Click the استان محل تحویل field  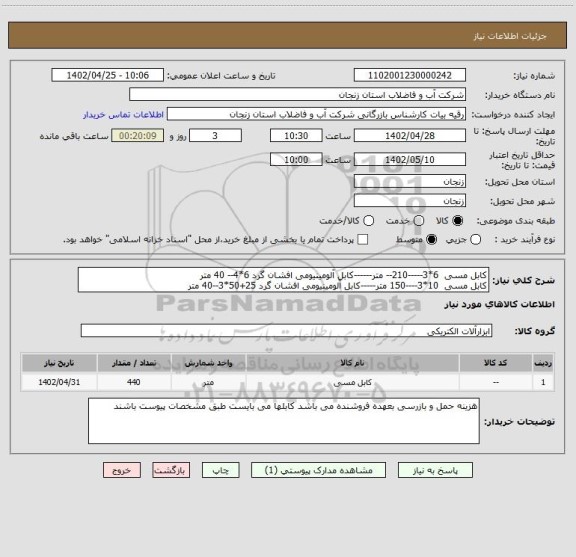pyautogui.click(x=410, y=182)
